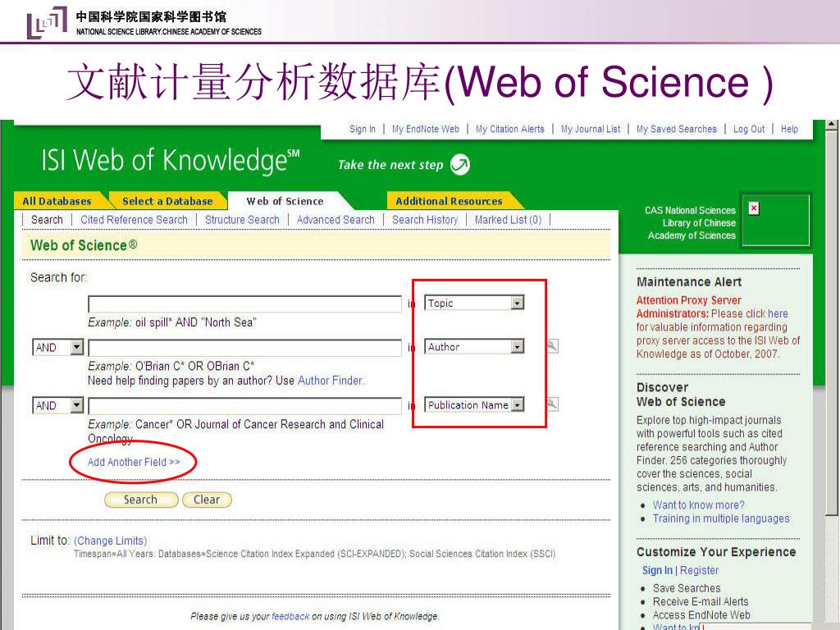
Task: Open My Saved Searches
Action: click(676, 129)
